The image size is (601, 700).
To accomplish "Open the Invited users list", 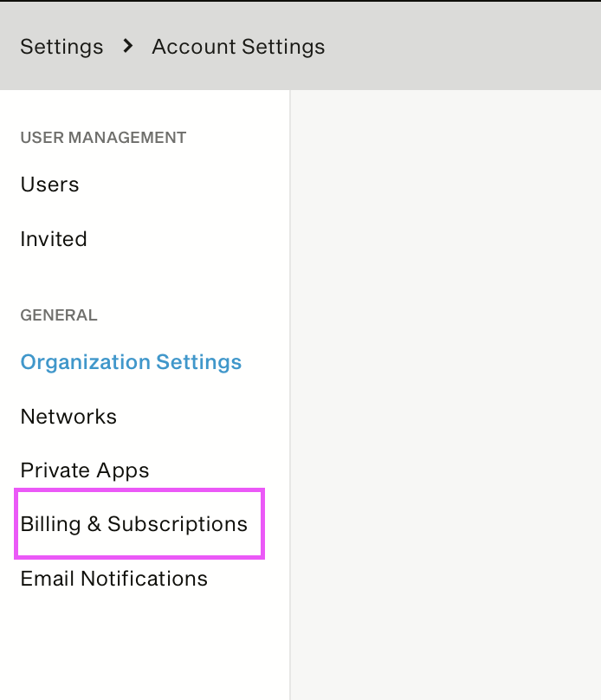I will (54, 239).
